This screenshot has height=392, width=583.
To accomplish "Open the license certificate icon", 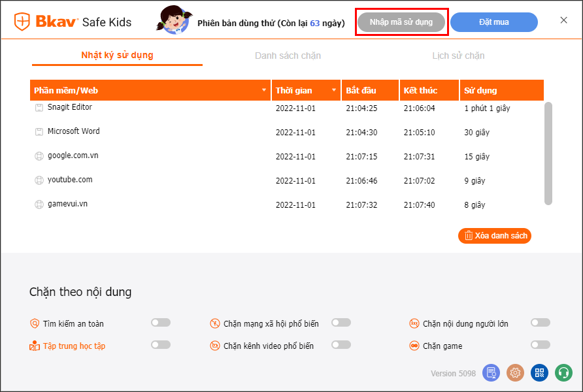I will coord(491,373).
